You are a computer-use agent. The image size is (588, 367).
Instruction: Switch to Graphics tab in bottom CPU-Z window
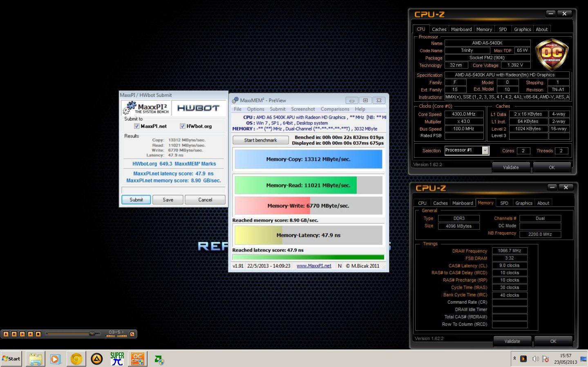pyautogui.click(x=523, y=203)
